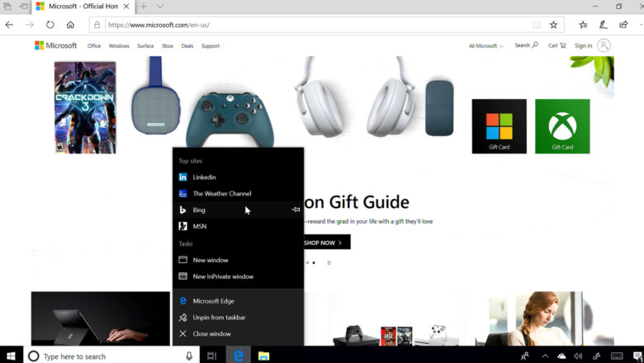Activate Cortana microphone in search box
644x363 pixels.
point(189,356)
